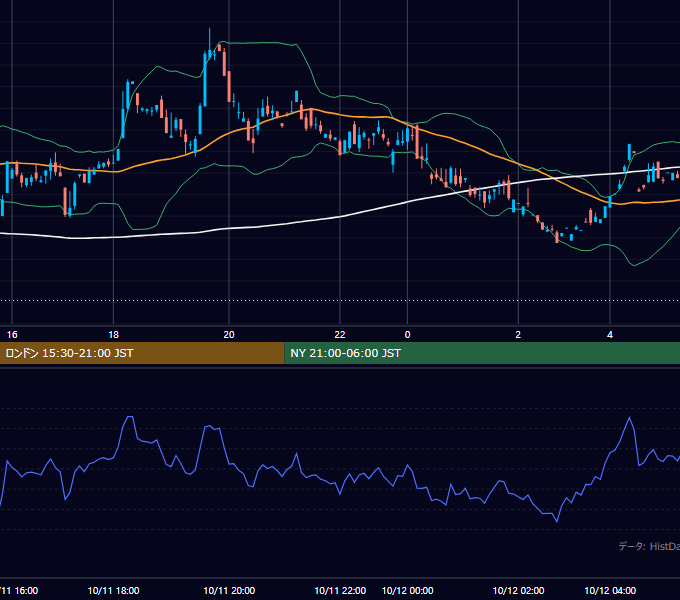Click the 2 hour axis label

(x=518, y=335)
